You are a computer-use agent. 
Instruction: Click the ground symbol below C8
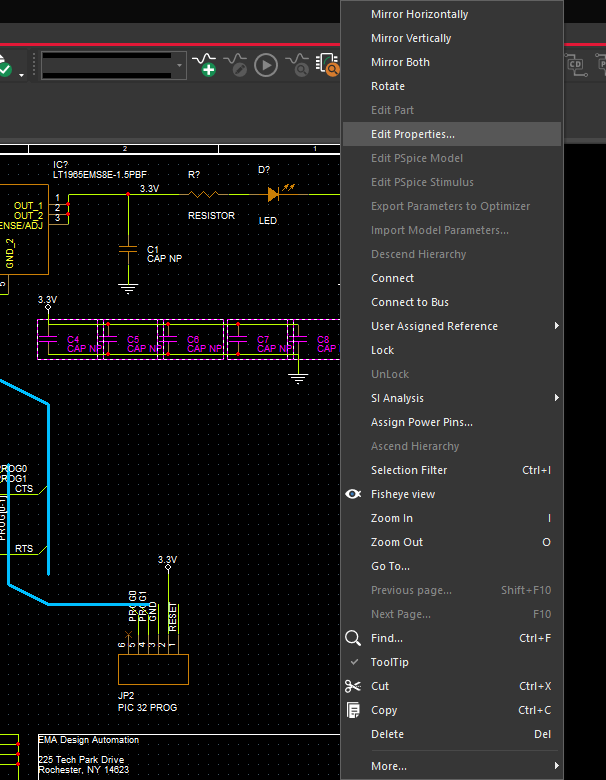[298, 379]
